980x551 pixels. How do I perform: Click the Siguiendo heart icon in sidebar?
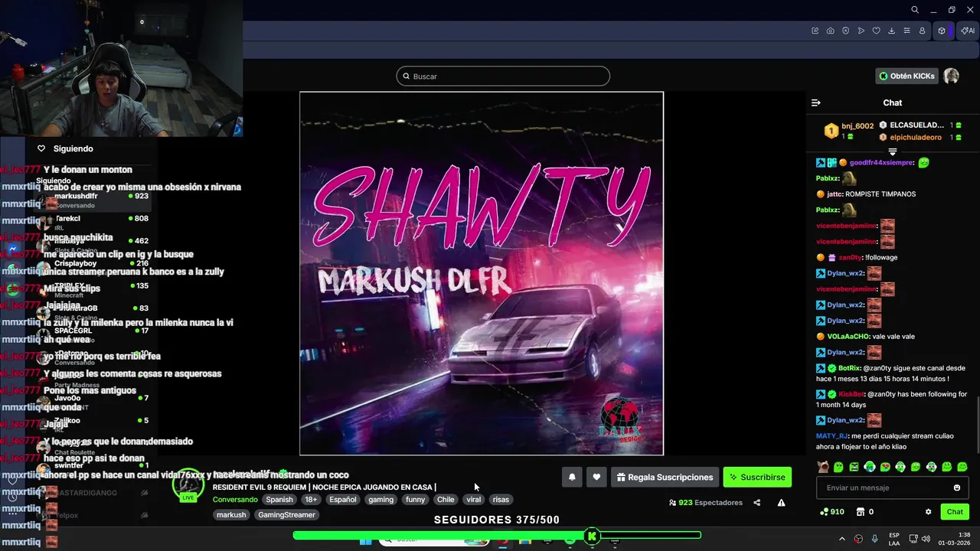[x=41, y=148]
